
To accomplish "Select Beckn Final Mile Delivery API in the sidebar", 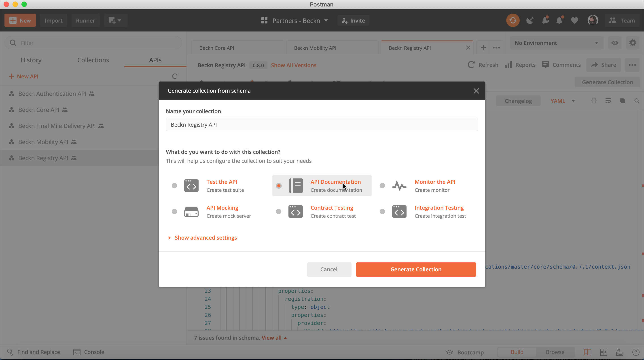I will [57, 126].
